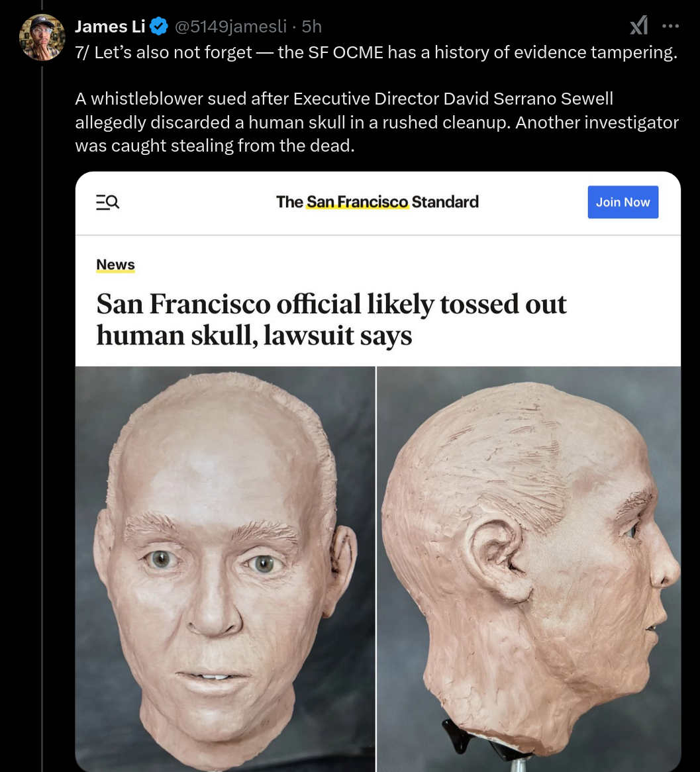
Task: Open James Li's profile avatar
Action: point(42,38)
